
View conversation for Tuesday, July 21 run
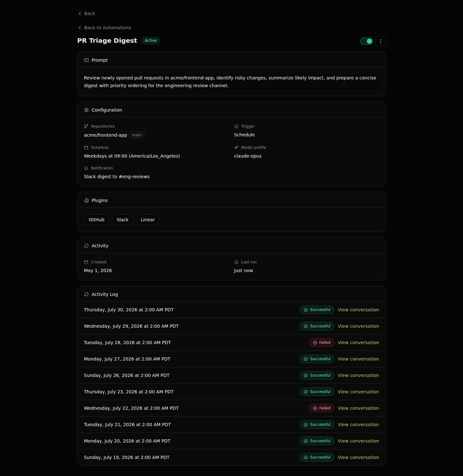[x=358, y=425]
